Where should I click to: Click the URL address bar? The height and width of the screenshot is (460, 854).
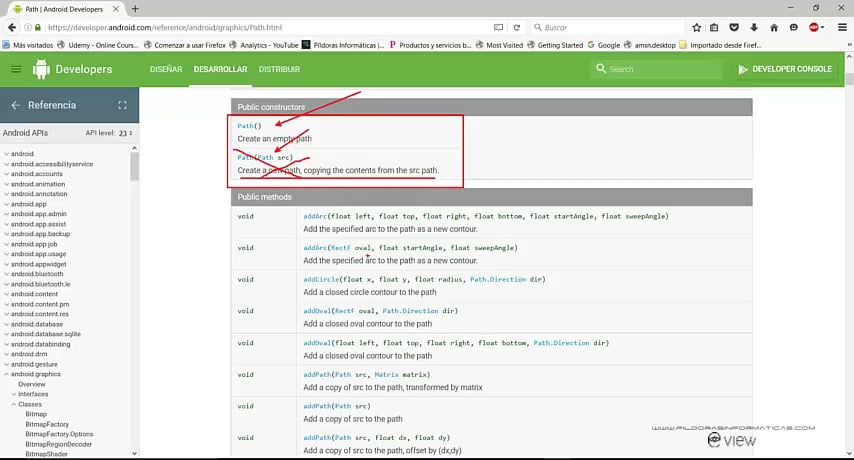click(x=267, y=27)
